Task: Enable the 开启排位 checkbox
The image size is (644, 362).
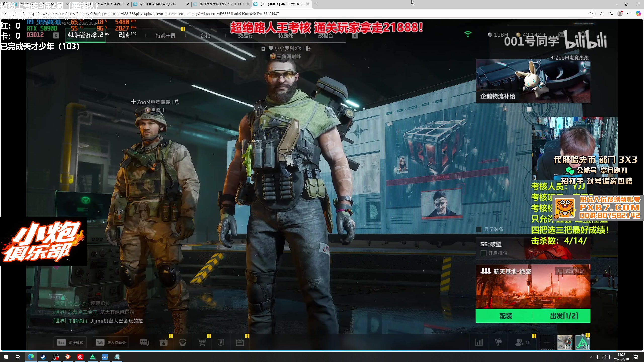Action: pos(483,253)
